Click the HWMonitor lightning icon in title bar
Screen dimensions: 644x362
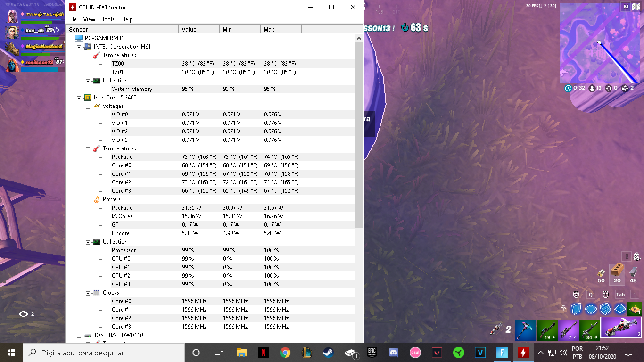72,7
